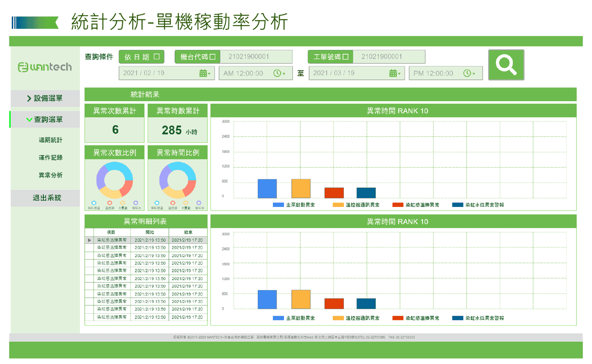Click the red segment of the 異常次數比例 donut
The height and width of the screenshot is (364, 592).
(x=127, y=188)
